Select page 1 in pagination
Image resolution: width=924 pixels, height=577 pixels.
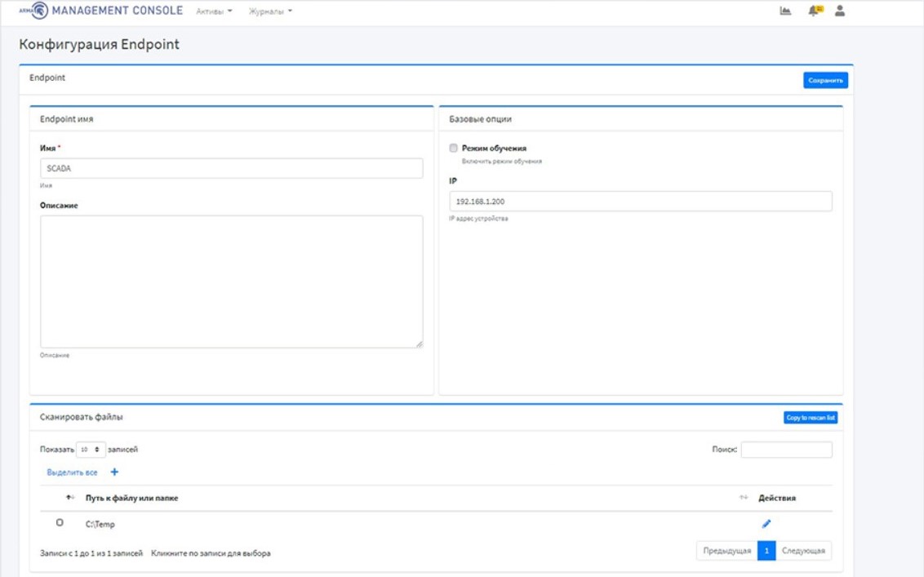click(766, 551)
